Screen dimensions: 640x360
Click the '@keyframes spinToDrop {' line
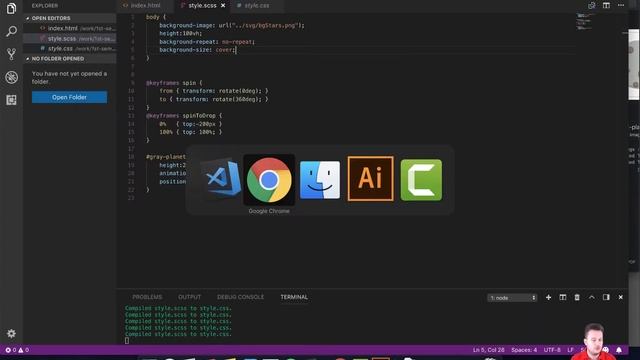tap(184, 116)
